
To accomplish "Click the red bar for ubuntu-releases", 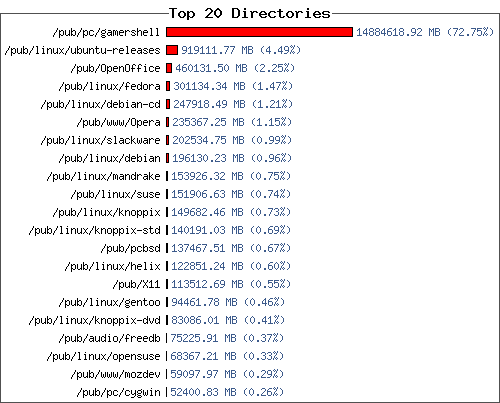I will tap(172, 50).
